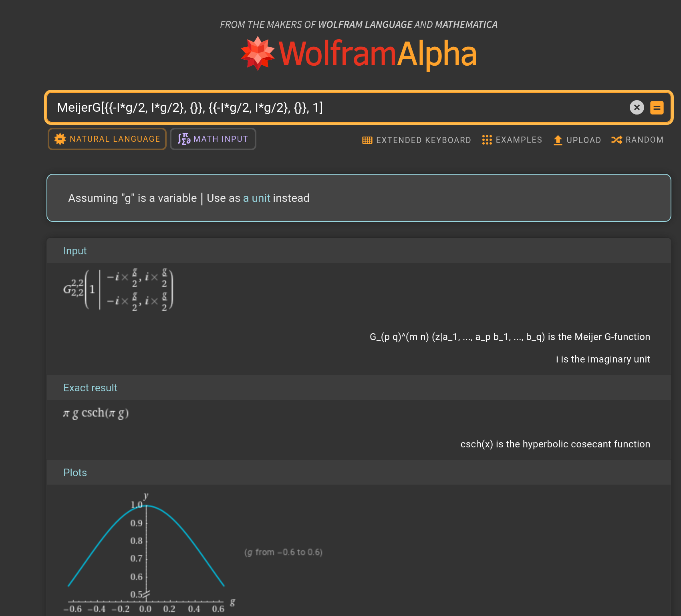Switch to Math Input mode
This screenshot has height=616, width=681.
pos(213,139)
